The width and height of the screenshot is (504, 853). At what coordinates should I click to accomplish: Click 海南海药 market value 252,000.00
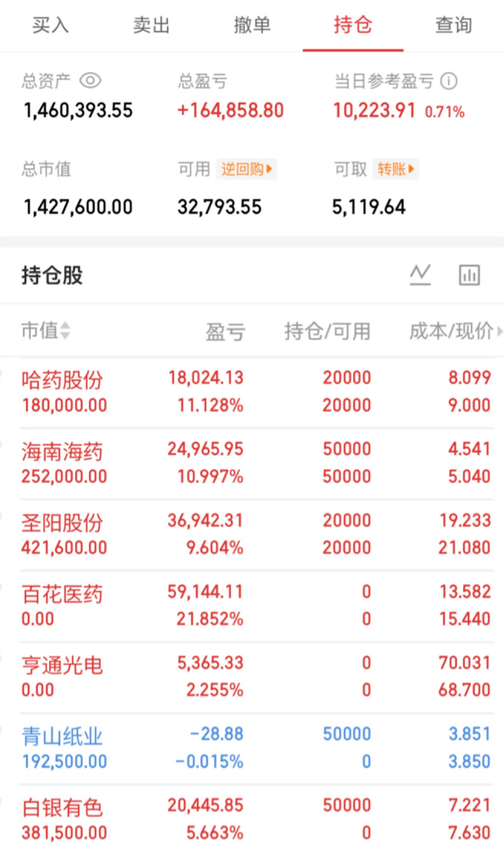(64, 476)
